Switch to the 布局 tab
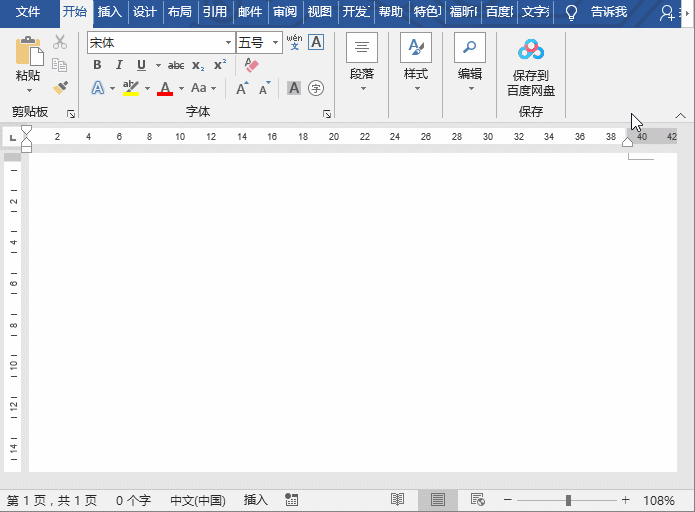This screenshot has width=695, height=512. click(x=180, y=12)
